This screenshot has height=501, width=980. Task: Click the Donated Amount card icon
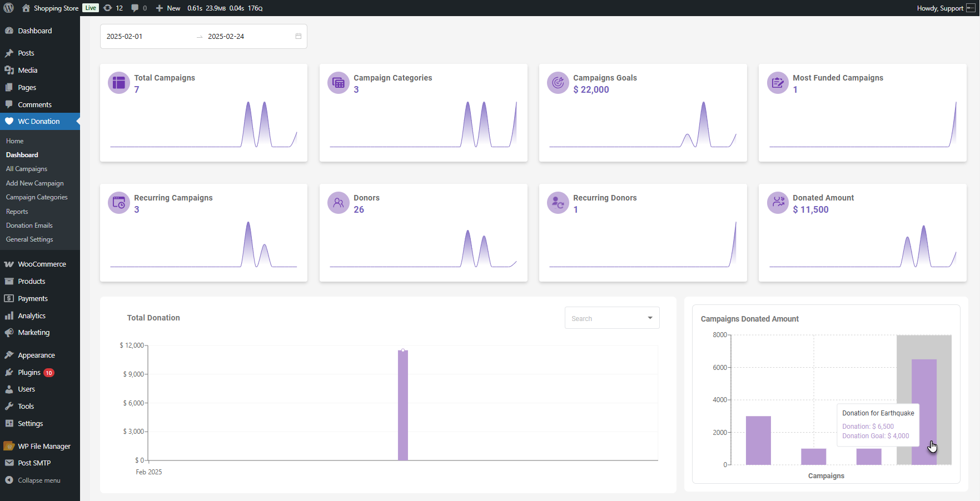778,203
